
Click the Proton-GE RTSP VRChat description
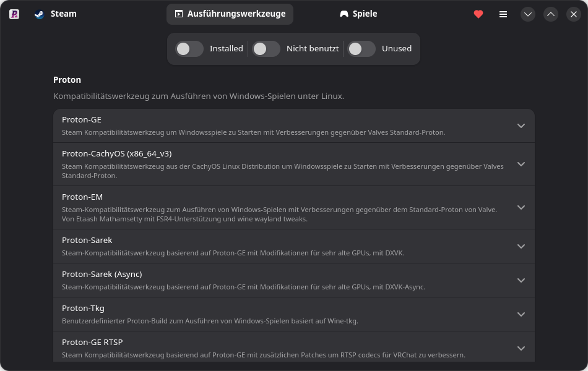tap(264, 356)
